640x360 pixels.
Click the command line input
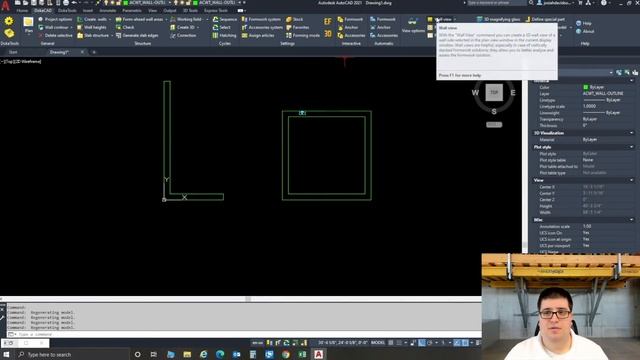245,334
